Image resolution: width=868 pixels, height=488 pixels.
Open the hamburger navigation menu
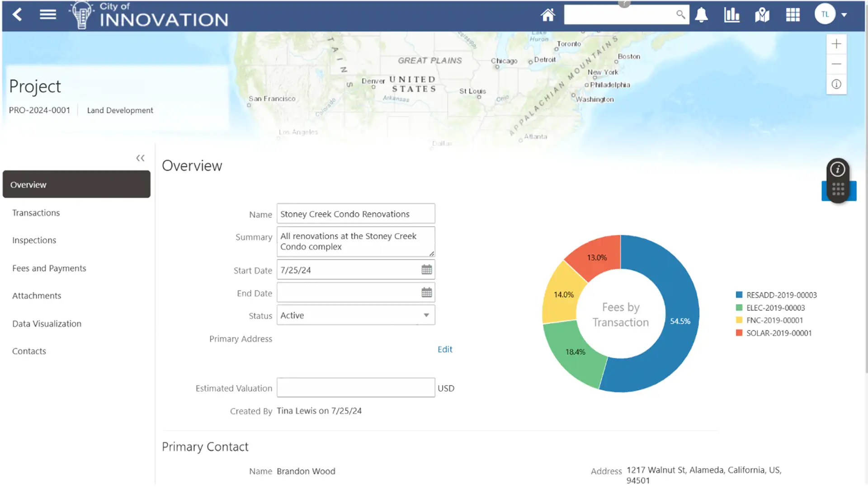tap(47, 14)
